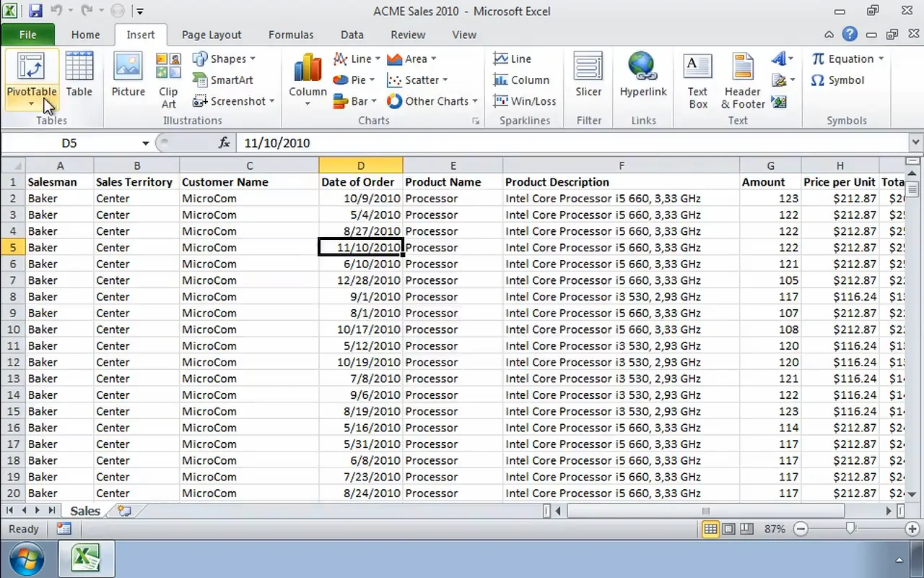
Task: Expand the Column chart dropdown
Action: [x=308, y=103]
